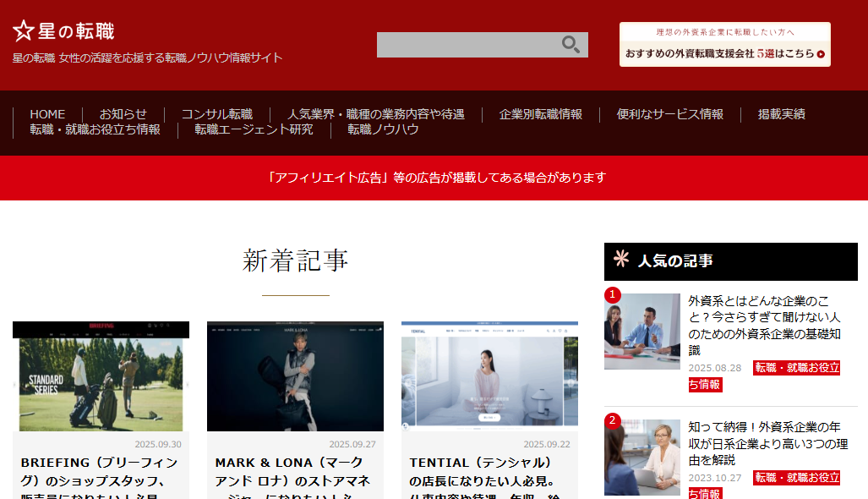Select HOME in the navigation menu
The image size is (868, 499).
pyautogui.click(x=47, y=113)
